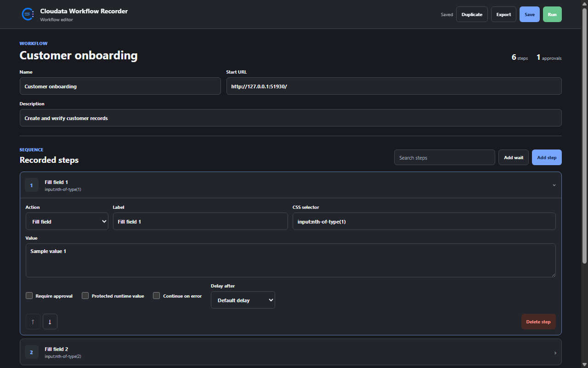
Task: Click the Search steps box
Action: tap(445, 157)
